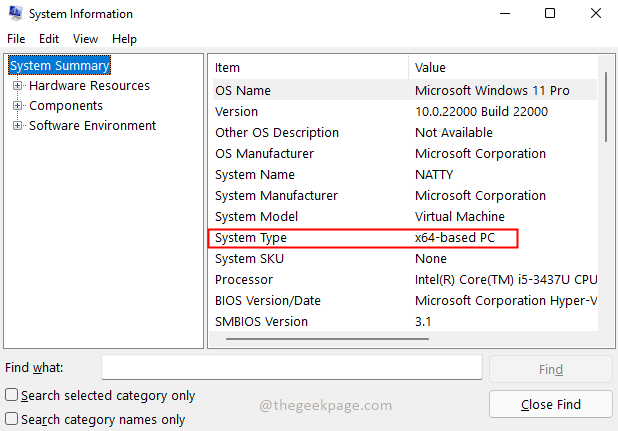Select the System Type row
This screenshot has width=618, height=431.
pyautogui.click(x=405, y=238)
